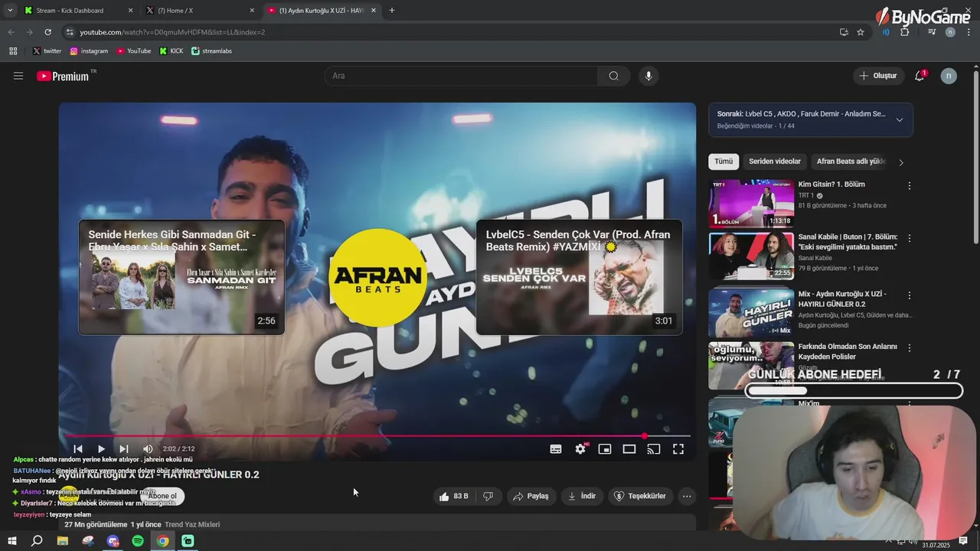The height and width of the screenshot is (551, 980).
Task: Click the search magnifier button
Action: 614,76
